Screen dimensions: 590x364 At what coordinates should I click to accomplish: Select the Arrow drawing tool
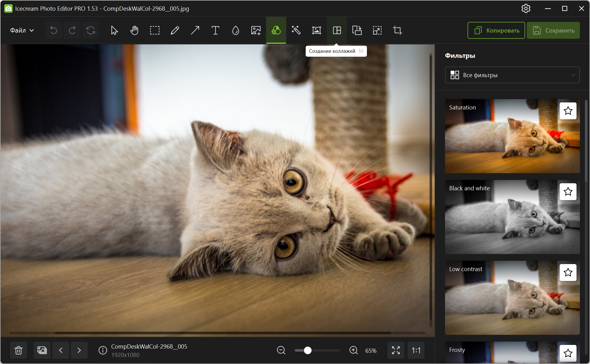click(195, 30)
